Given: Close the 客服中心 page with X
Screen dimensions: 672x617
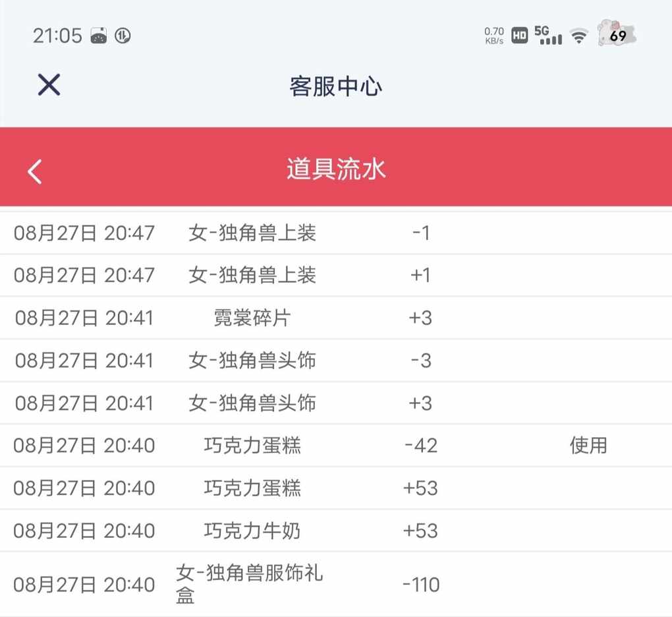Looking at the screenshot, I should (x=49, y=84).
